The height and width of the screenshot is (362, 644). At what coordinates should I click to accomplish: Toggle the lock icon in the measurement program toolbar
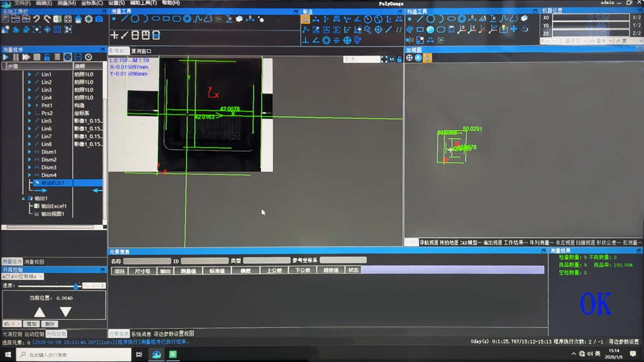pyautogui.click(x=47, y=57)
